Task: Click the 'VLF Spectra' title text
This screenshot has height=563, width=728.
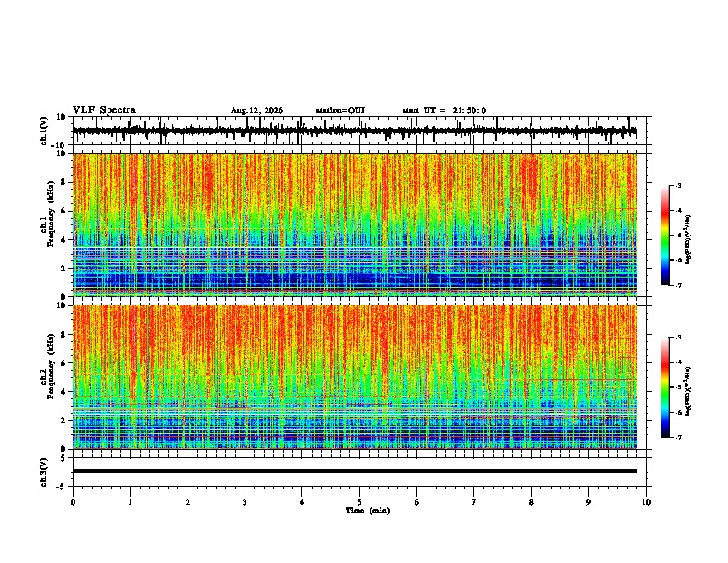Action: click(104, 110)
